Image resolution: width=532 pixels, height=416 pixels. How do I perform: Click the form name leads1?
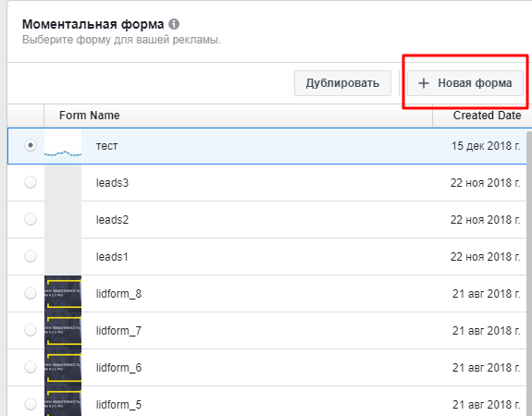tap(112, 257)
